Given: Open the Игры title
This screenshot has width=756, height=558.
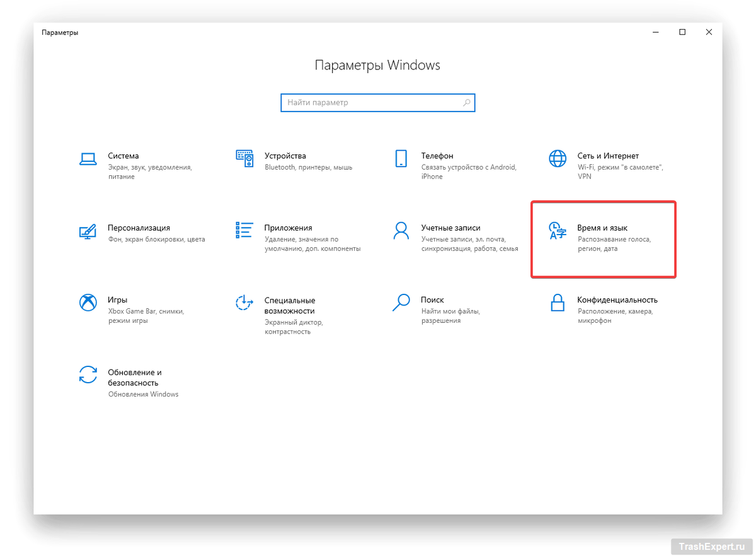Looking at the screenshot, I should pyautogui.click(x=118, y=300).
